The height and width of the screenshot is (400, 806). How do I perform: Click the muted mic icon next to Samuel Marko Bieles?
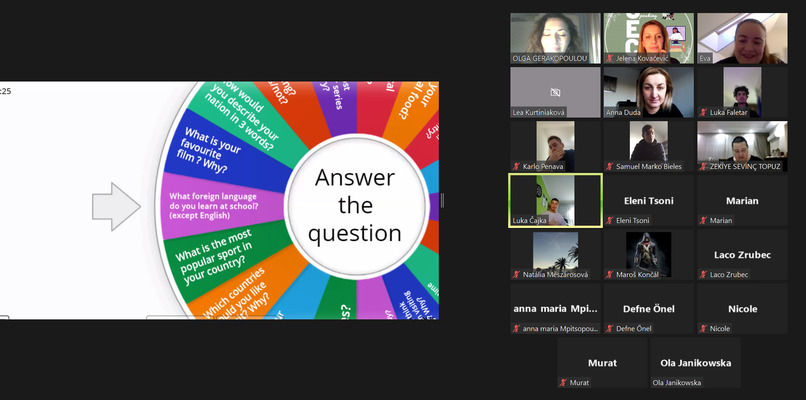click(610, 166)
